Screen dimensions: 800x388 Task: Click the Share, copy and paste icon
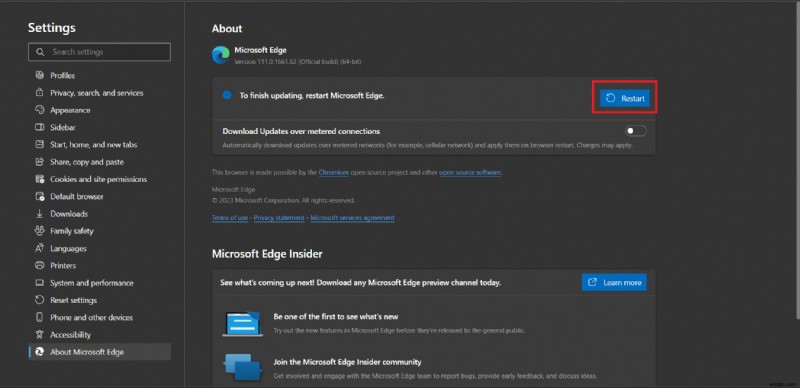(x=40, y=162)
